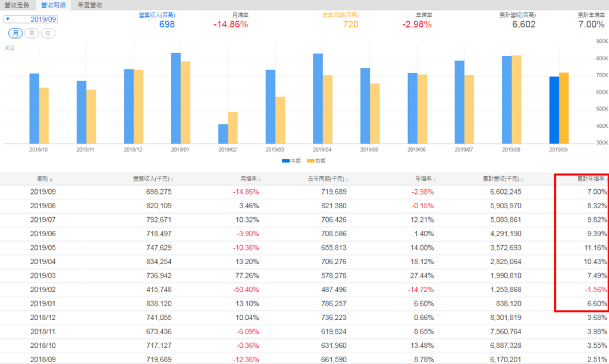The width and height of the screenshot is (609, 364).
Task: Click the 77.26% monthly growth cell
Action: [247, 276]
